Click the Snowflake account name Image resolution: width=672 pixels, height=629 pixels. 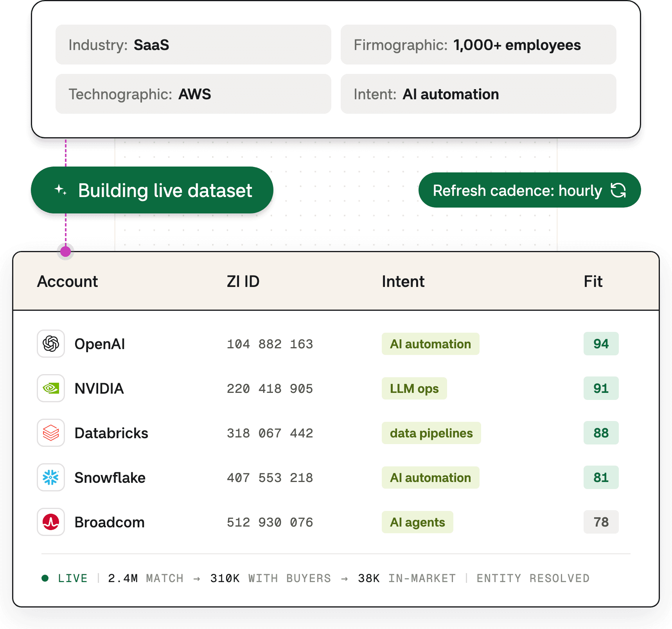[x=110, y=478]
